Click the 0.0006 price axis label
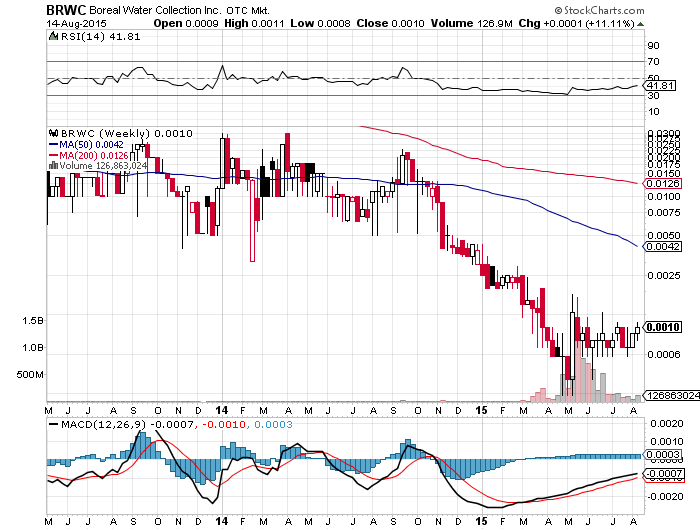The width and height of the screenshot is (700, 530). point(664,355)
